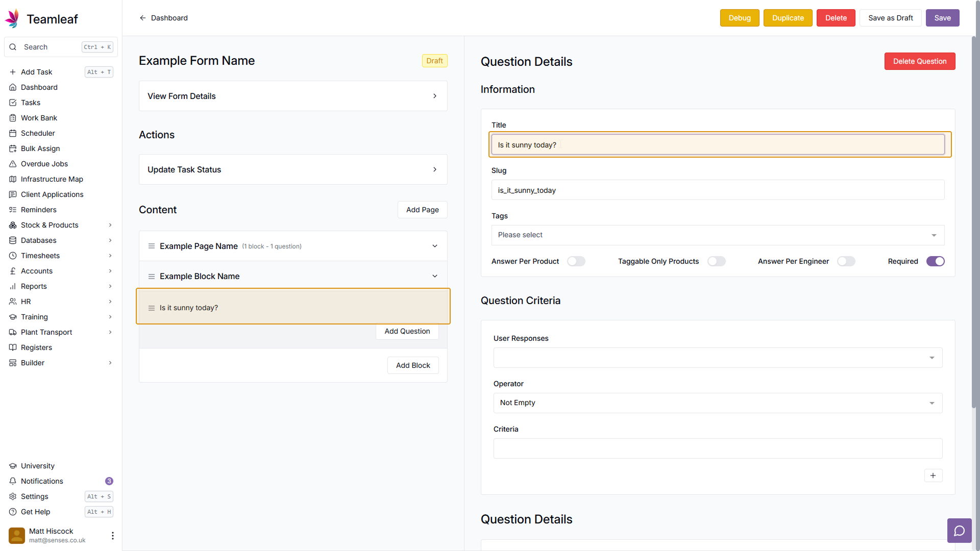Click the back arrow beside Dashboard
The width and height of the screenshot is (980, 551).
142,18
